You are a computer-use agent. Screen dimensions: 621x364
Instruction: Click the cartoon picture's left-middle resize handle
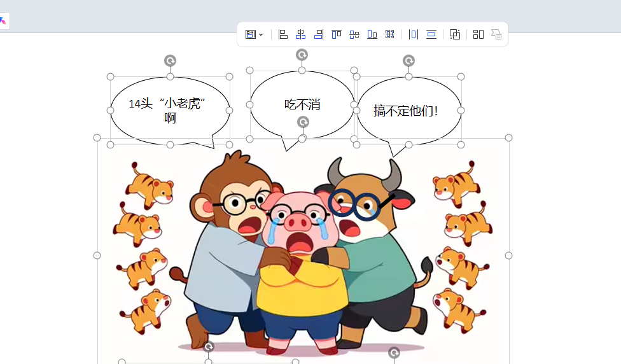[97, 255]
